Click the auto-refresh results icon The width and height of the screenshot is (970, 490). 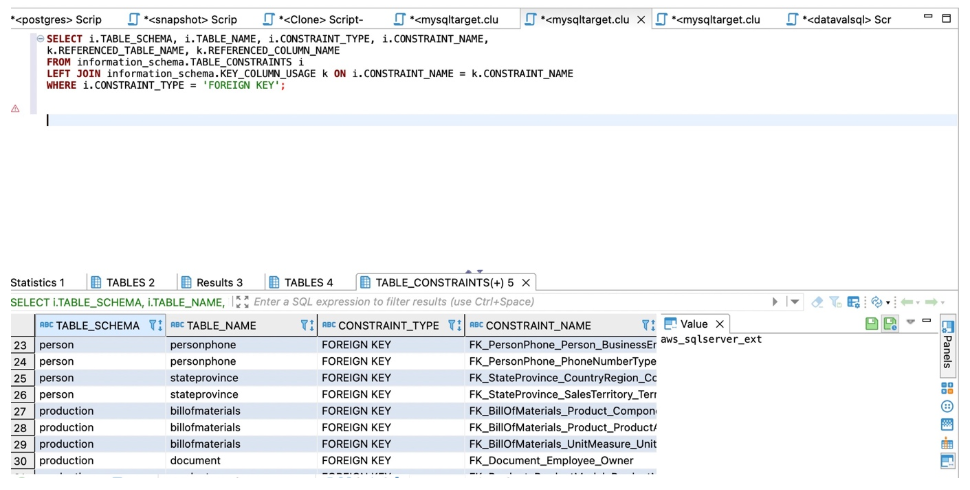876,302
